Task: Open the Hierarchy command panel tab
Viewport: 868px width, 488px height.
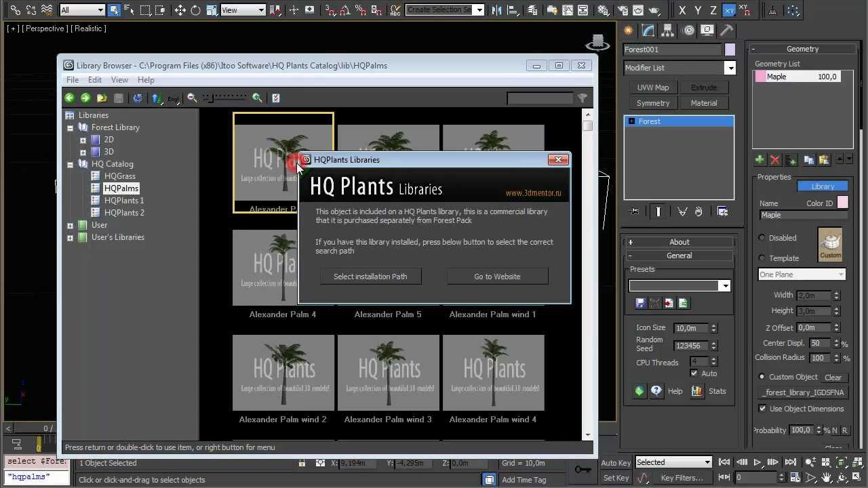Action: tap(668, 30)
